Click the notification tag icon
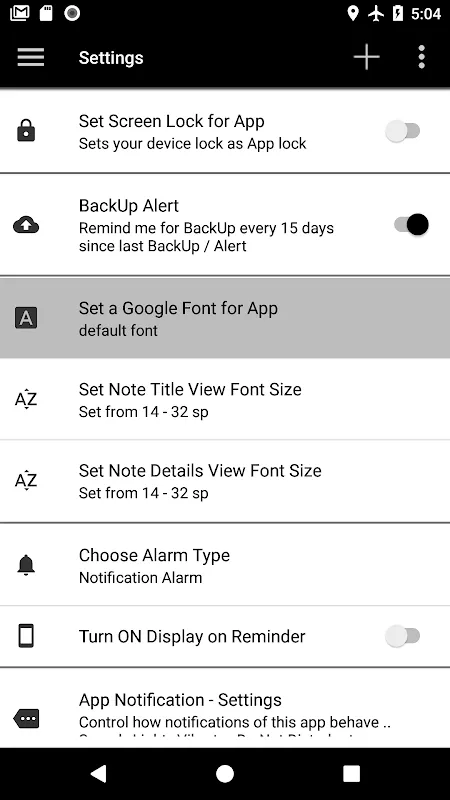 pos(26,719)
